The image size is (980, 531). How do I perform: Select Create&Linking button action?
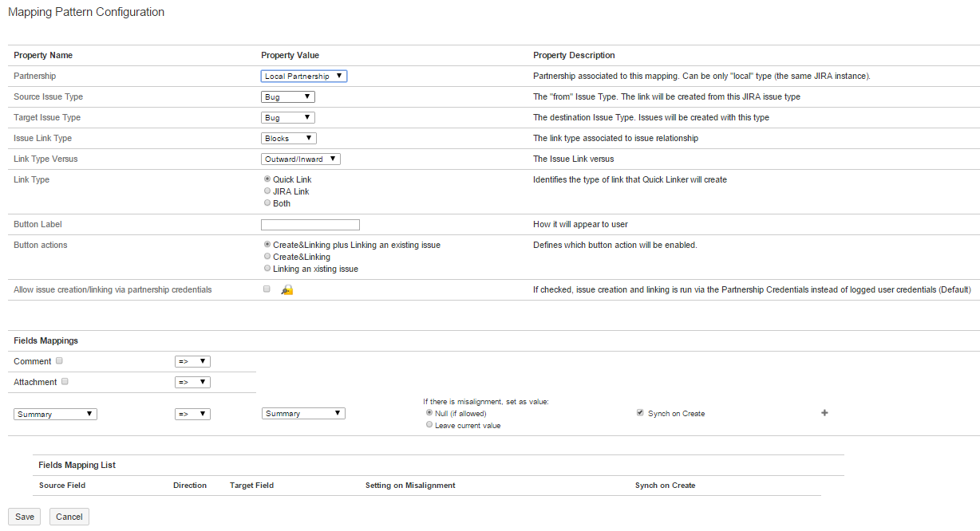(267, 257)
